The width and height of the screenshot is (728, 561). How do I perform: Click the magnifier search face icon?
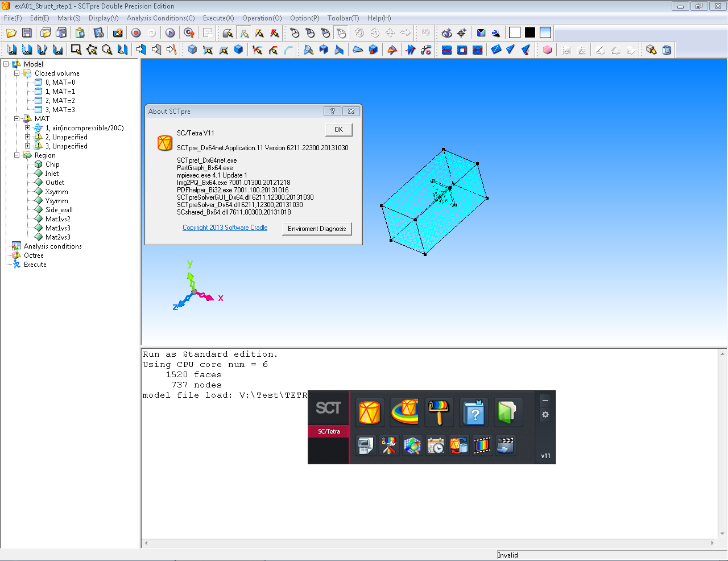308,49
